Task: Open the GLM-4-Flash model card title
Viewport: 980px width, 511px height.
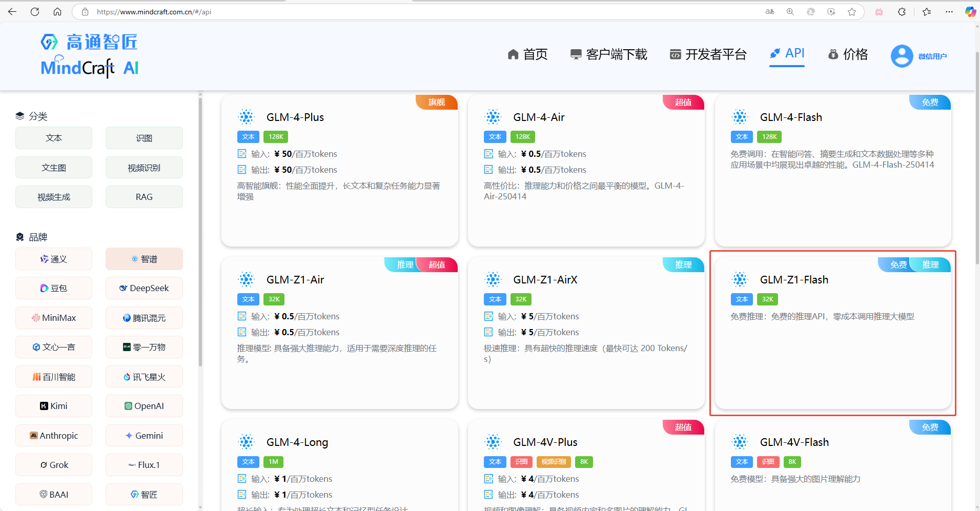Action: click(x=791, y=117)
